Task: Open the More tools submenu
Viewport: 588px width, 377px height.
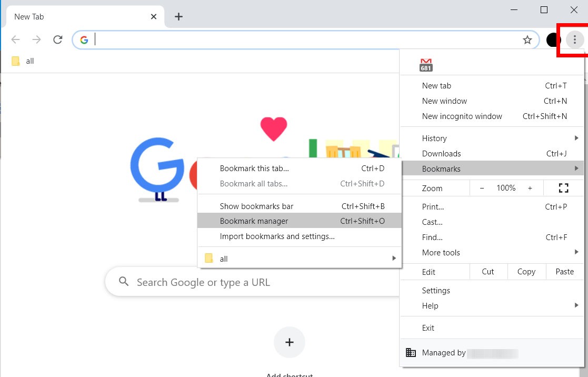Action: [x=441, y=252]
